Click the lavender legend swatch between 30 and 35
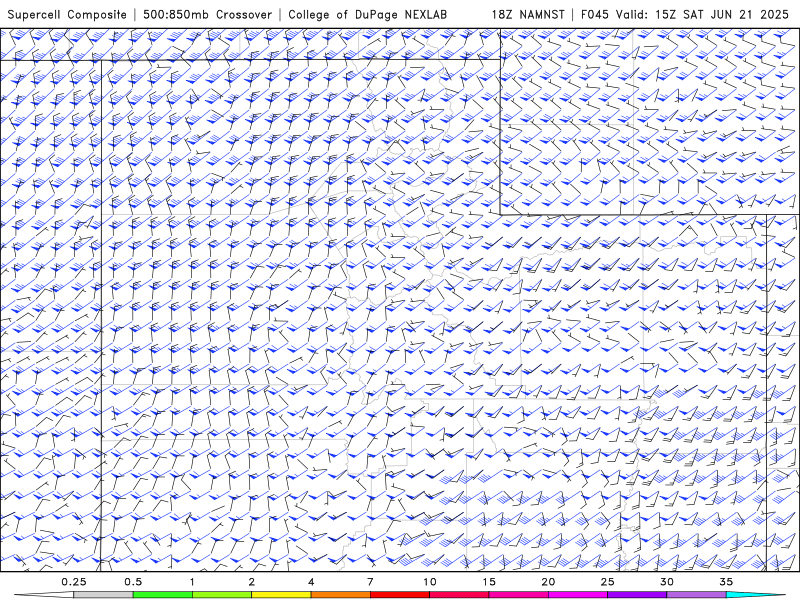The image size is (800, 600). coord(696,595)
